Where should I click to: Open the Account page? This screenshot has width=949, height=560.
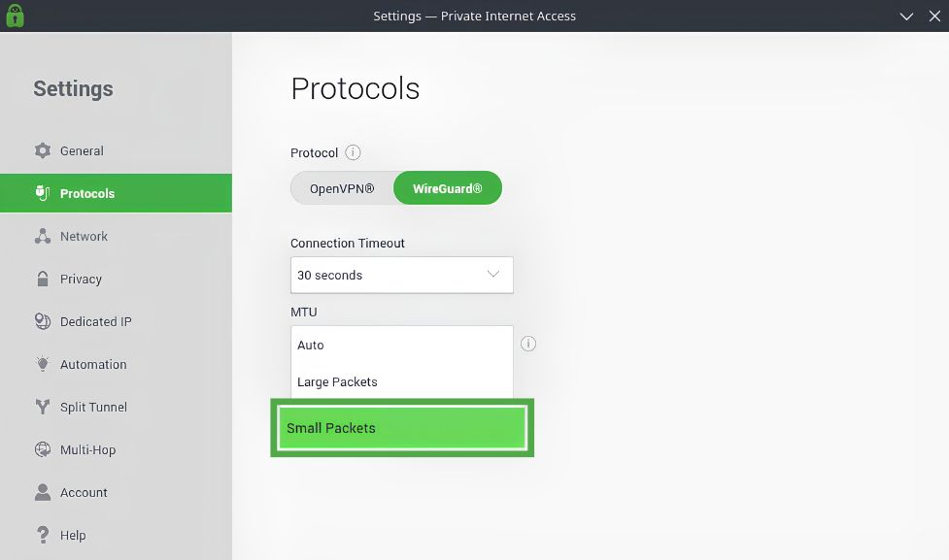(x=116, y=492)
